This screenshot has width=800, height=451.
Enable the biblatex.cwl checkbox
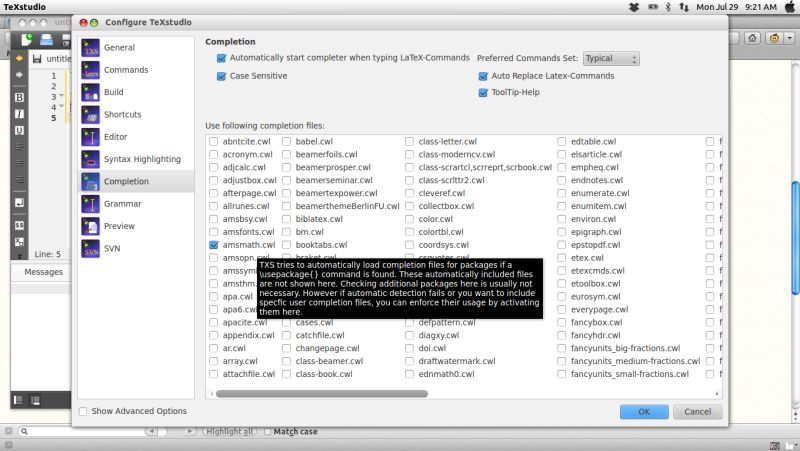click(x=286, y=219)
